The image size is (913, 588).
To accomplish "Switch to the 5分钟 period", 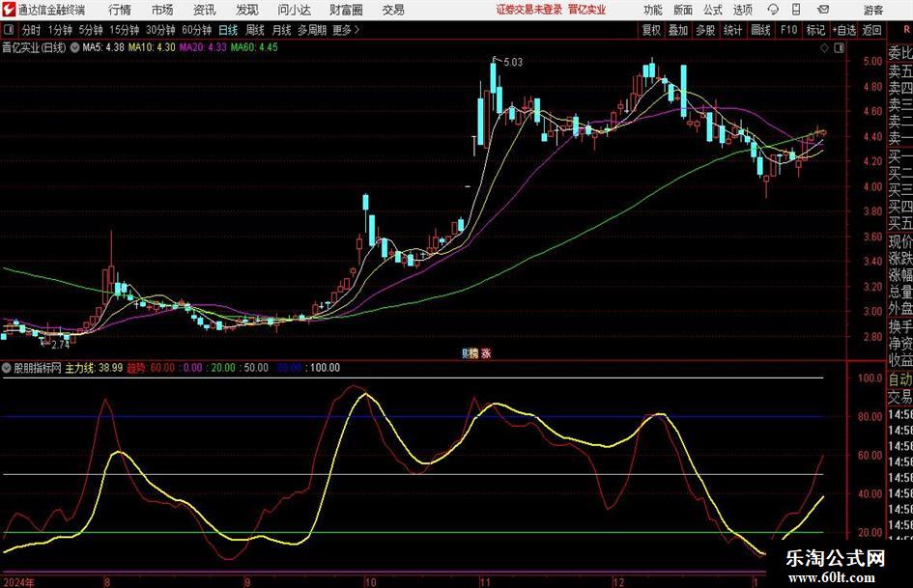I will point(91,30).
